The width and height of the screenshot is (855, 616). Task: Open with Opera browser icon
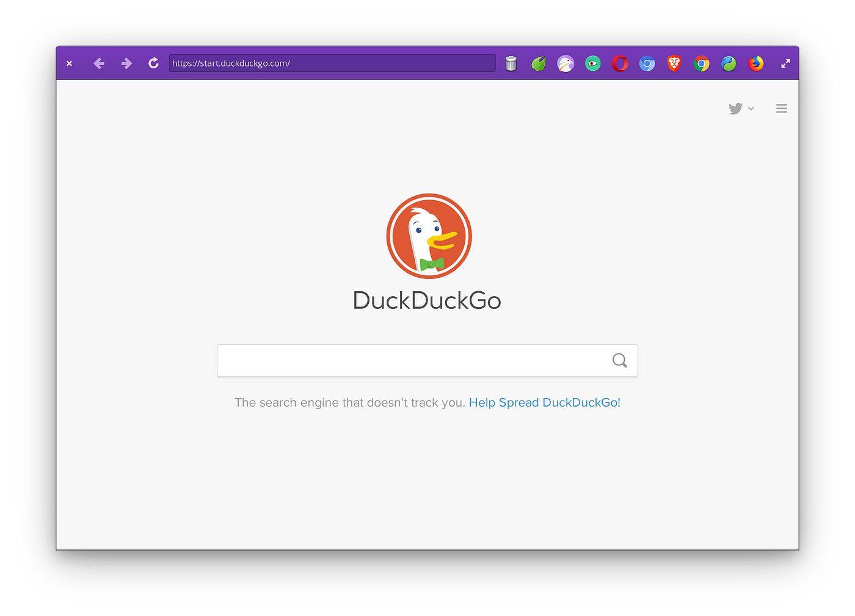coord(620,63)
